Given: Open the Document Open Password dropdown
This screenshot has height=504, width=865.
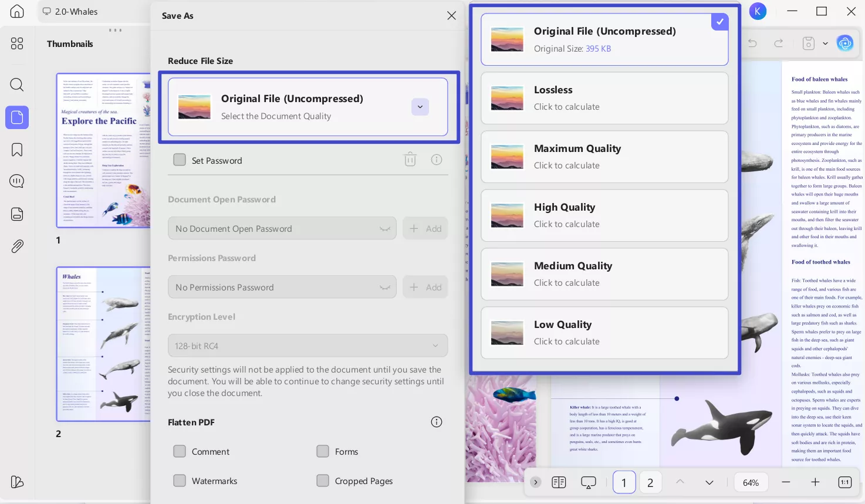Looking at the screenshot, I should tap(282, 228).
